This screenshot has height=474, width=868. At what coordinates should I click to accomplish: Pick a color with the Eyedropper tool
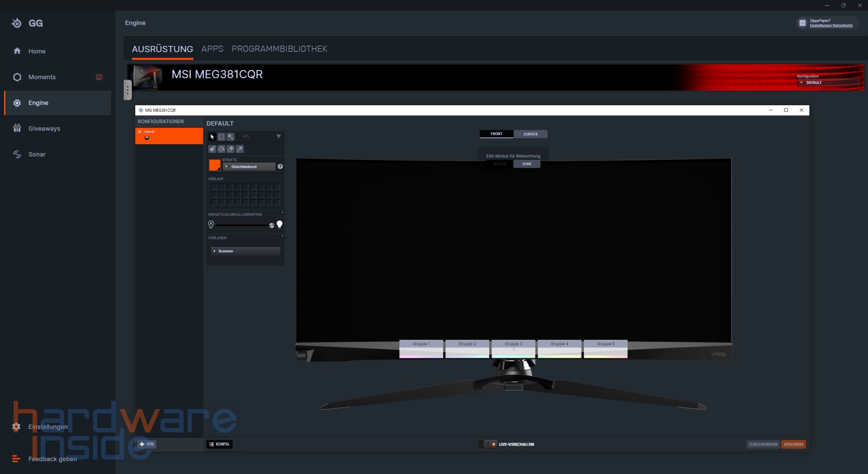240,149
